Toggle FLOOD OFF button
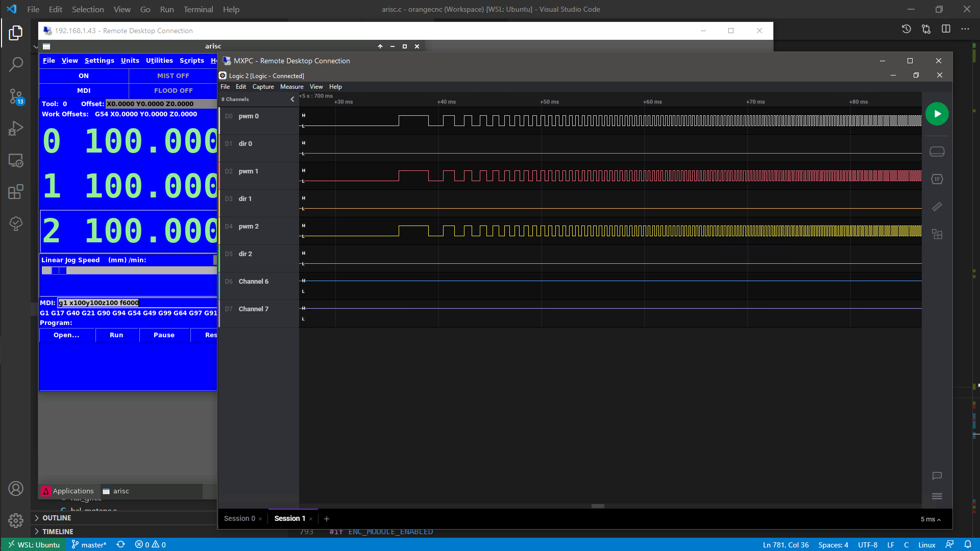 173,91
